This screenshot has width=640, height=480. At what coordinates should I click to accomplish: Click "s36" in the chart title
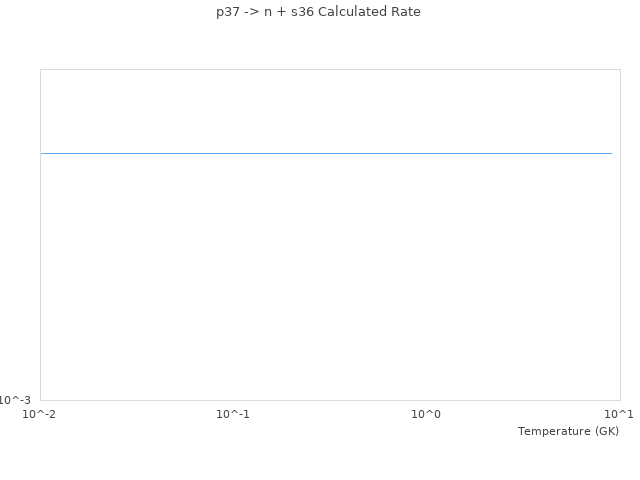coord(301,12)
